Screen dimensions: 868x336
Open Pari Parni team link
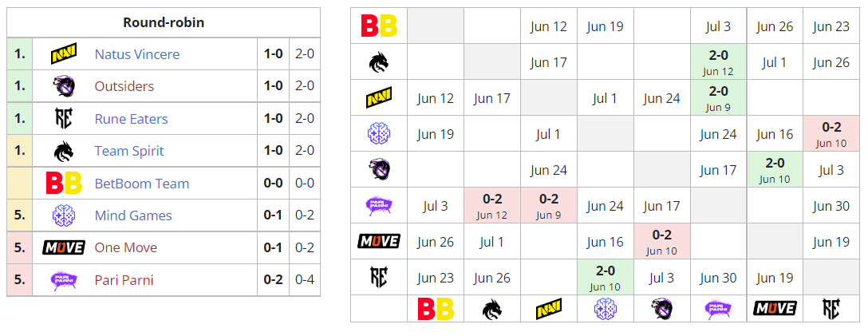pyautogui.click(x=124, y=280)
